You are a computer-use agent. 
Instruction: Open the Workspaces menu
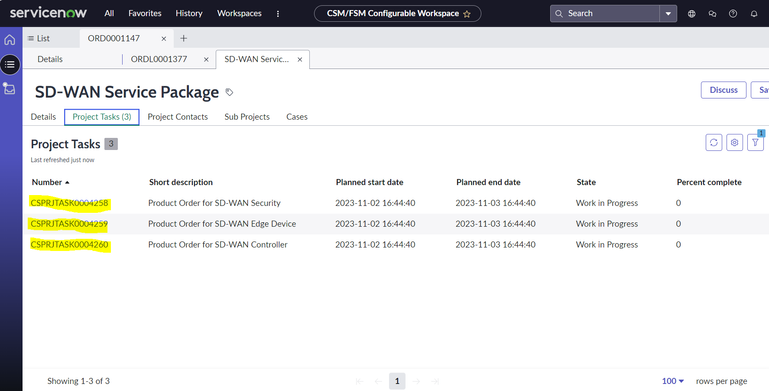tap(239, 13)
